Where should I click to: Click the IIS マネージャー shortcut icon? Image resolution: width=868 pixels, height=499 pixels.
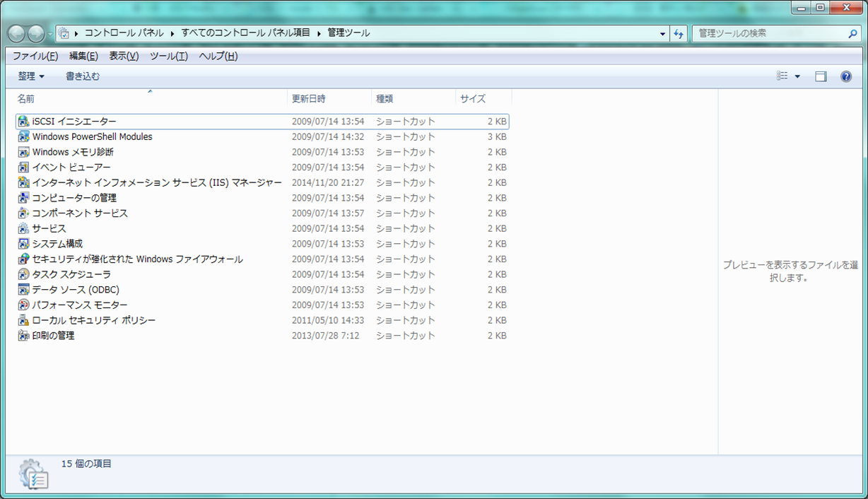click(23, 183)
